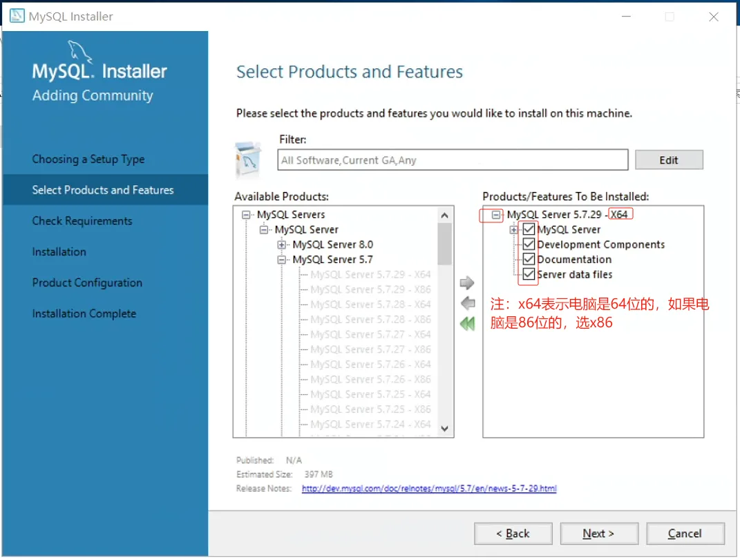Viewport: 740px width, 560px height.
Task: Uncheck the Documentation checkbox
Action: tap(529, 259)
